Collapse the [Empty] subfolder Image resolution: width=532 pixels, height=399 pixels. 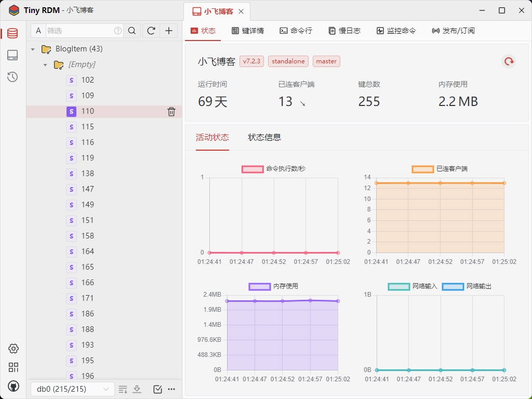[46, 64]
